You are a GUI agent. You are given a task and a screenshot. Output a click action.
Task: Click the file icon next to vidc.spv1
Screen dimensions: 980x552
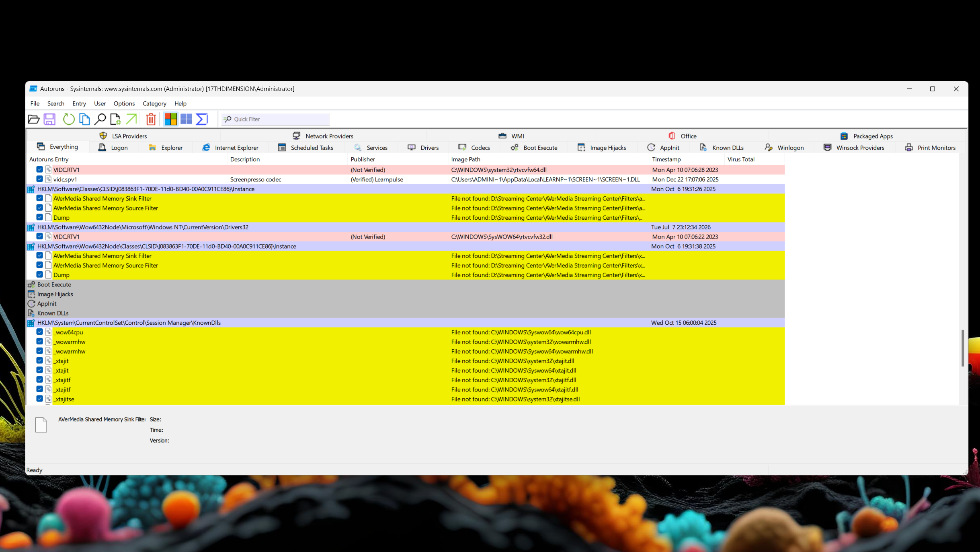49,179
